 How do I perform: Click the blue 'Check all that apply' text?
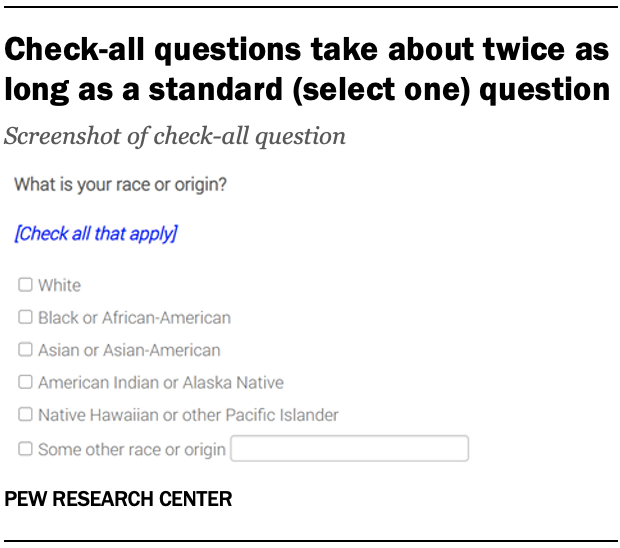click(x=95, y=234)
